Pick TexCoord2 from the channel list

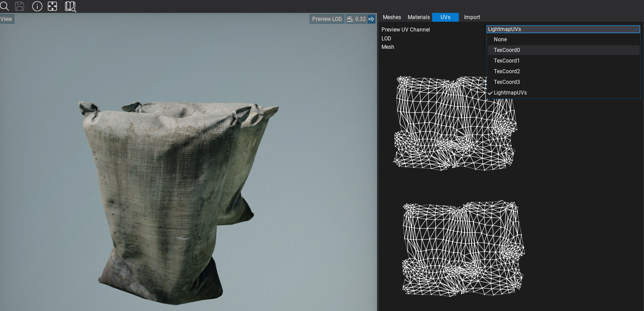pyautogui.click(x=507, y=71)
